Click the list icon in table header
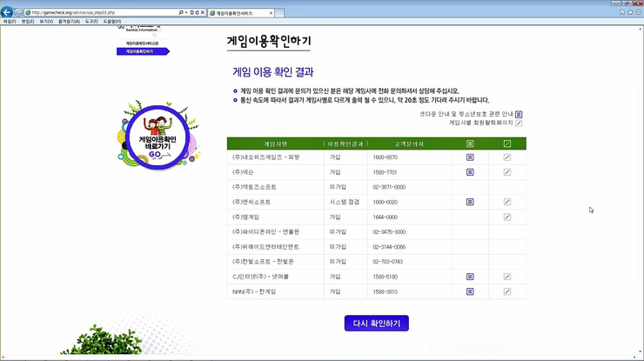The height and width of the screenshot is (361, 644). 470,144
